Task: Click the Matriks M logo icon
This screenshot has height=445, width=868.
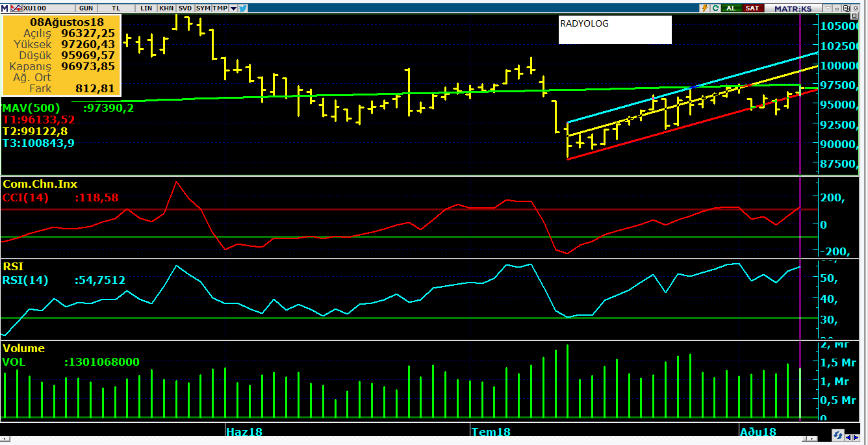Action: 5,8
